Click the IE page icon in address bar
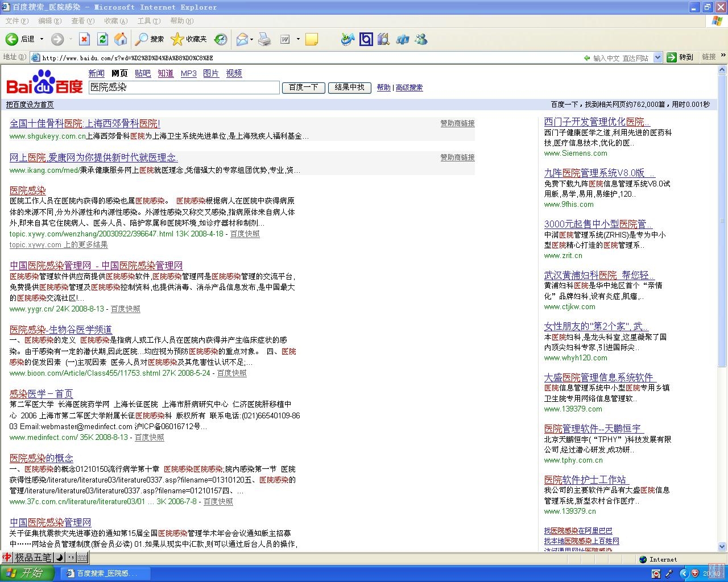Image resolution: width=728 pixels, height=582 pixels. [35, 57]
